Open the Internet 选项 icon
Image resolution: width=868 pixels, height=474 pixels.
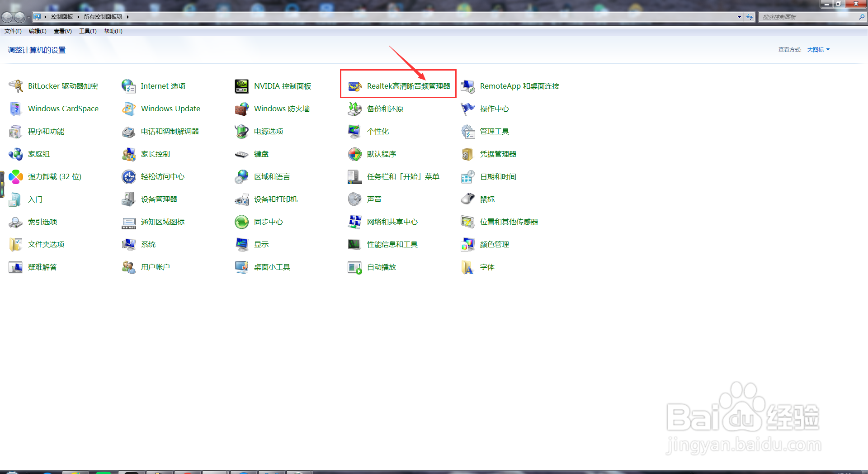(129, 86)
